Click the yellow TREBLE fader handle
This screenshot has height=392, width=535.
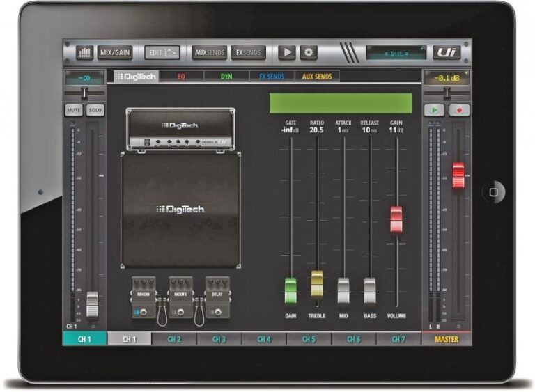[x=317, y=284]
